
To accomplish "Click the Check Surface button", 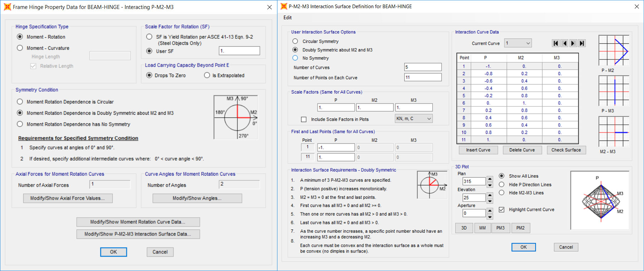I will [566, 150].
